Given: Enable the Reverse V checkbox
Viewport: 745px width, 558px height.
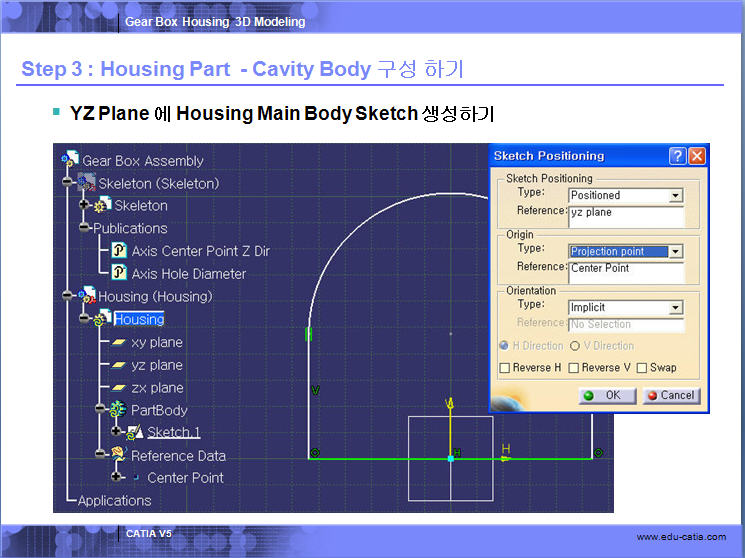Looking at the screenshot, I should (x=573, y=368).
